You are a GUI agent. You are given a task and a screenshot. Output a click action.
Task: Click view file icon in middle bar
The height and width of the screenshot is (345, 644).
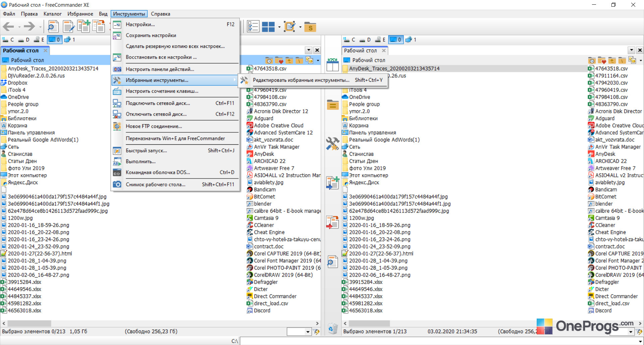click(x=332, y=262)
